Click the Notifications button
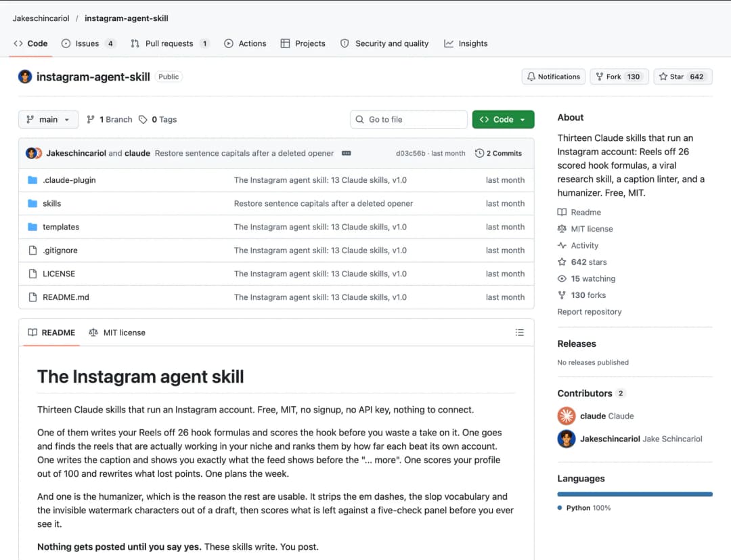The width and height of the screenshot is (731, 560). tap(554, 77)
